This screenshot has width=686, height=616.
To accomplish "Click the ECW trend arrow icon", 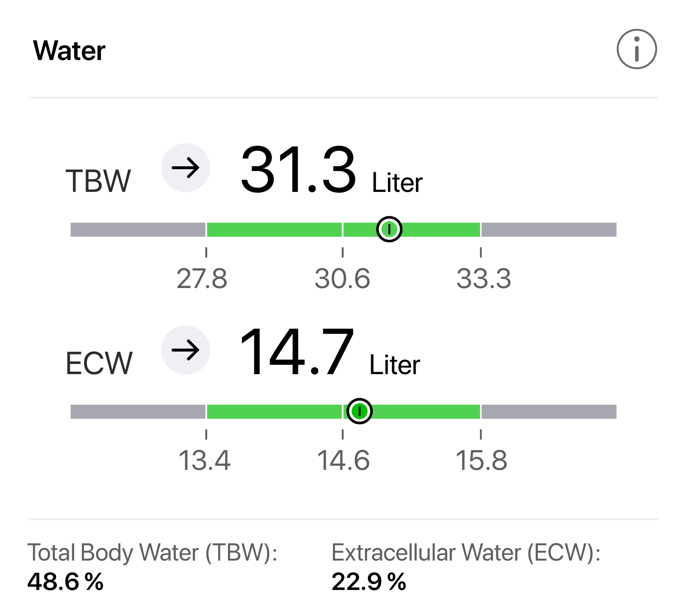I will (186, 350).
